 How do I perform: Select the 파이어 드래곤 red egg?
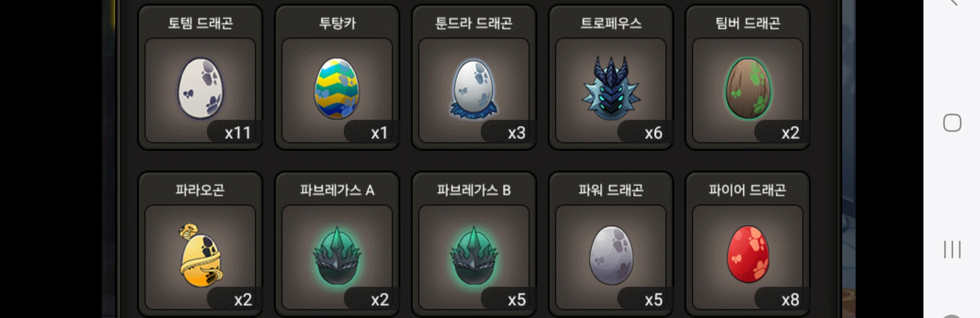tap(748, 255)
